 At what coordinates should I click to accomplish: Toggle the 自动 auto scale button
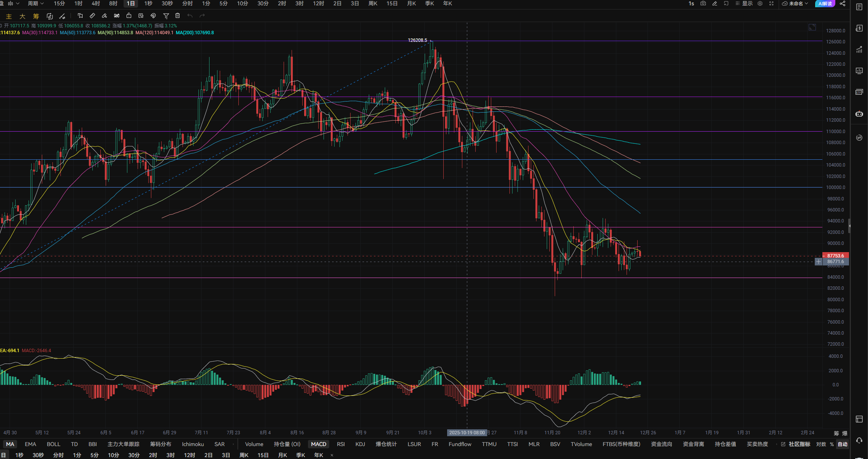coord(843,444)
